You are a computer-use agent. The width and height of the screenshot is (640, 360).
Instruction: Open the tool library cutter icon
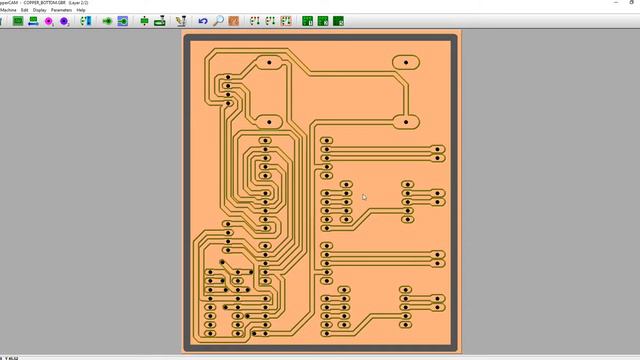181,21
